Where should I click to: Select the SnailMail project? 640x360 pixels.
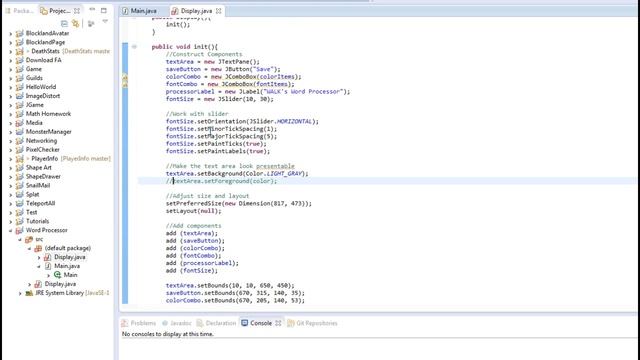tap(38, 186)
